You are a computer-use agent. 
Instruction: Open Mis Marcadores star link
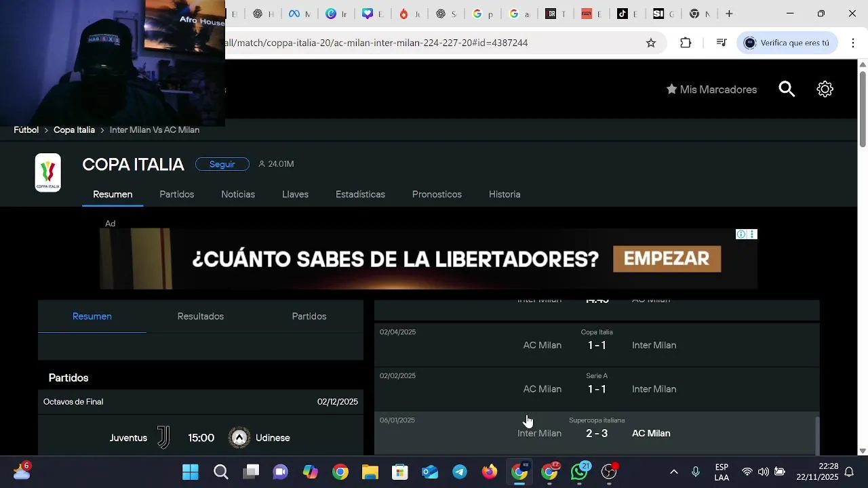(x=711, y=89)
